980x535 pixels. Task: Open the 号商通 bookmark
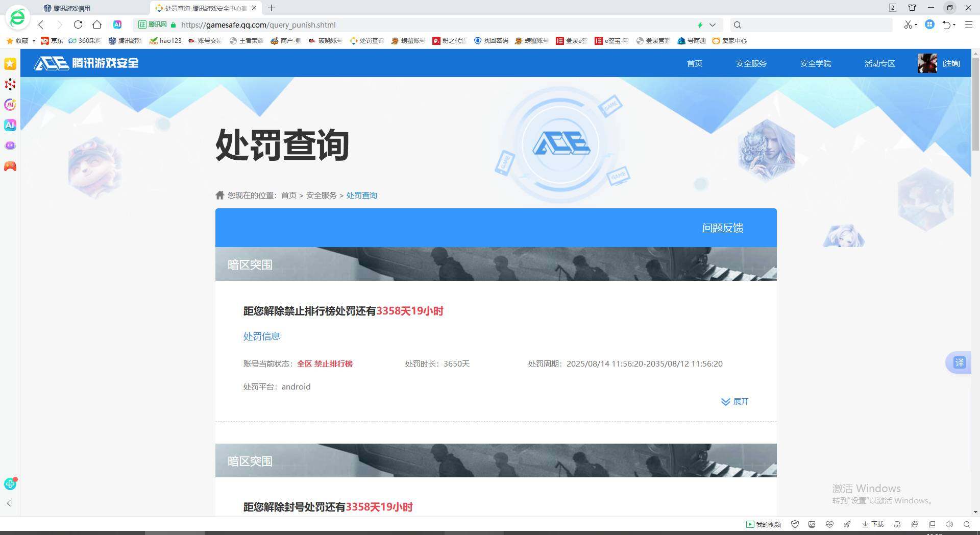(692, 41)
